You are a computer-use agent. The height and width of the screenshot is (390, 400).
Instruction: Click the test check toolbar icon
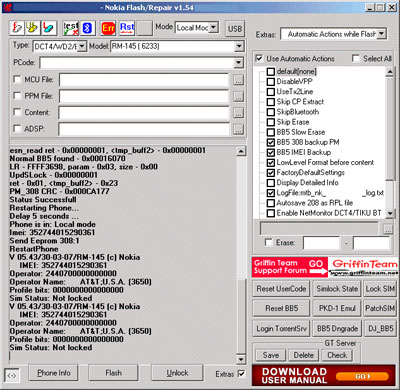(71, 28)
